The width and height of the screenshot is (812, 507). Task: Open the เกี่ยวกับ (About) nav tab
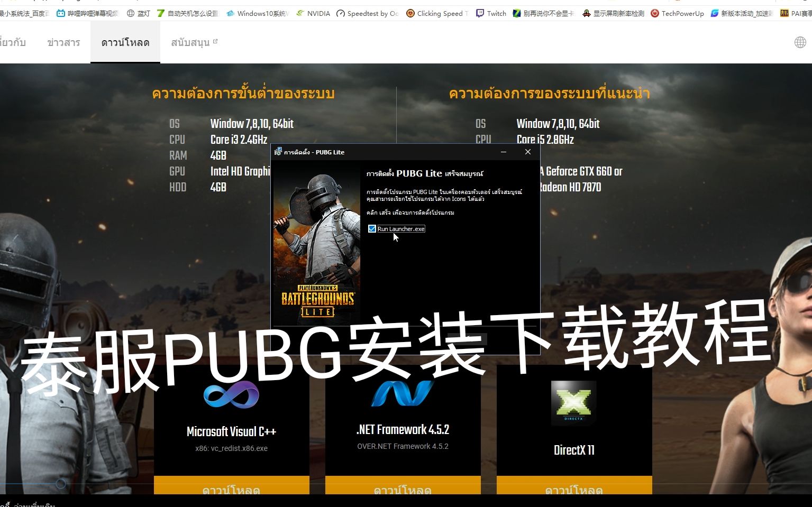13,42
